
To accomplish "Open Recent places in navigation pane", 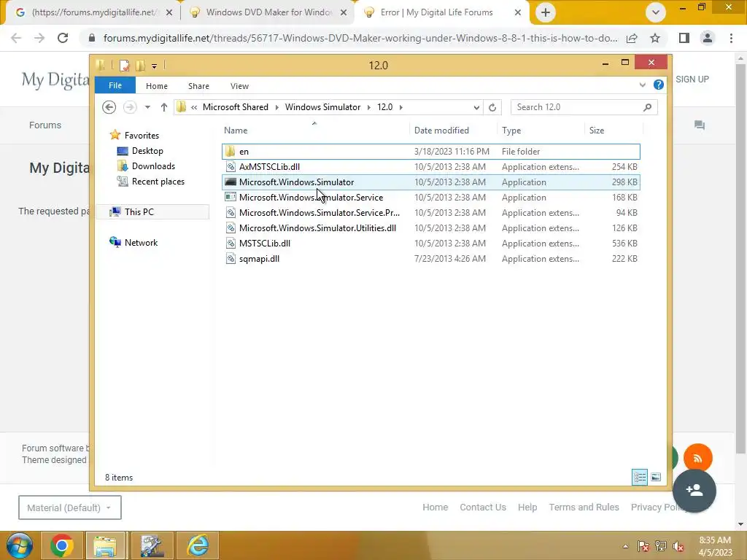I will tap(158, 182).
